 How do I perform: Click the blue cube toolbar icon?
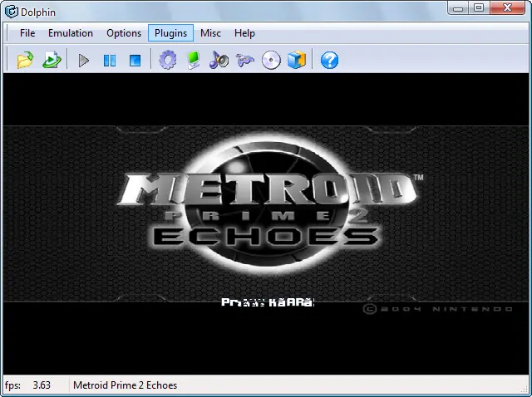click(297, 60)
